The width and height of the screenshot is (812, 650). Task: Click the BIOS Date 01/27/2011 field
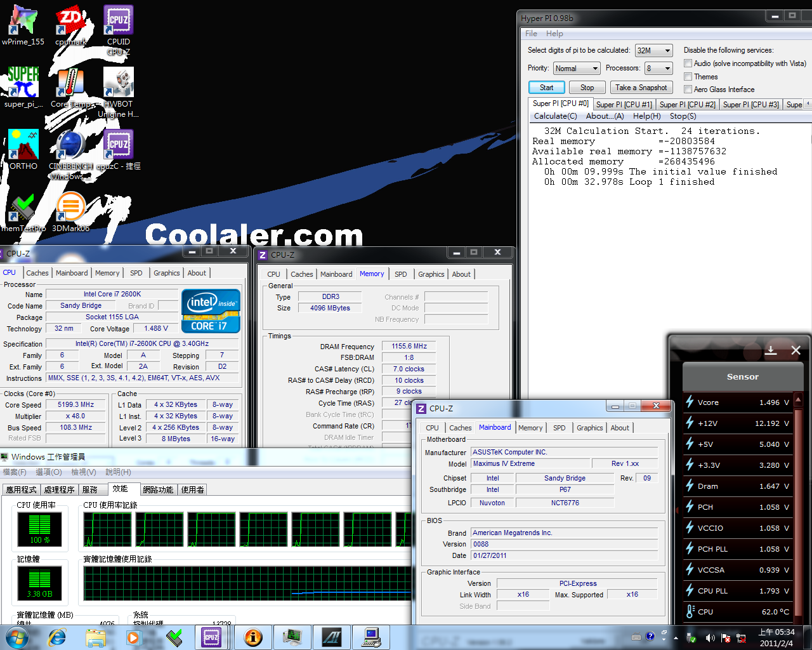pos(565,555)
